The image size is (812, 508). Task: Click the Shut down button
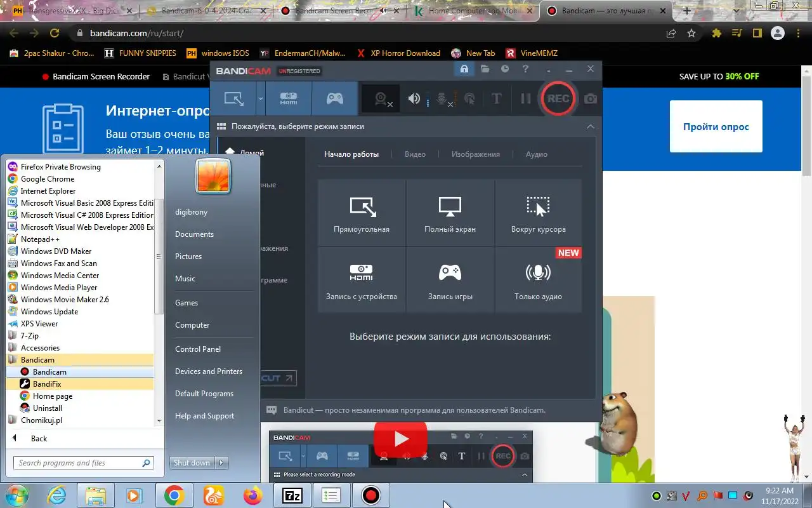coord(192,463)
